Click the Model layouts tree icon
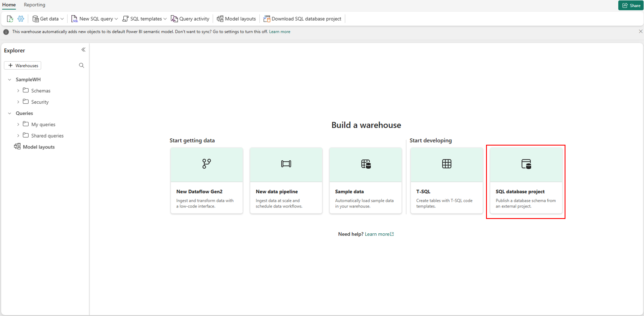Screen dimensions: 644x316 click(17, 146)
